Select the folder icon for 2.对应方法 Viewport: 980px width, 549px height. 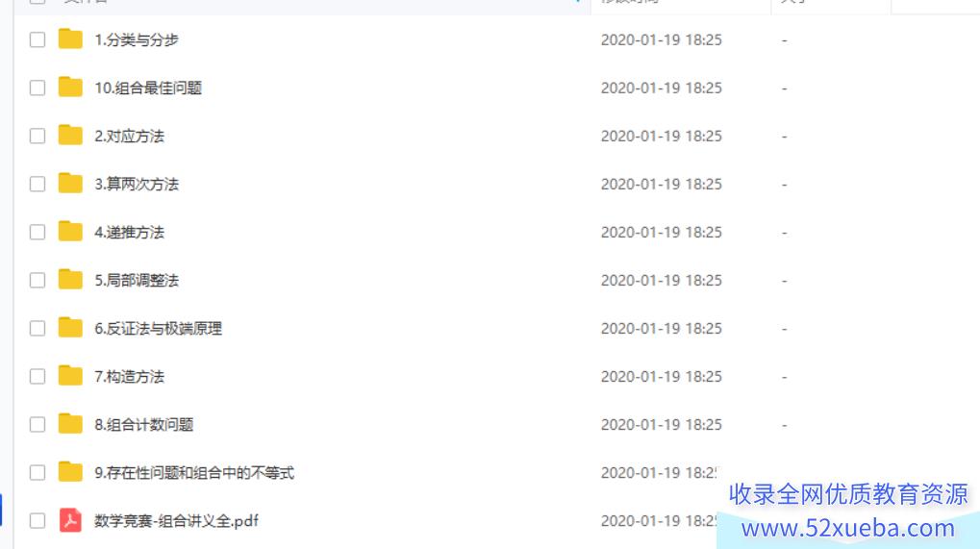pos(70,136)
